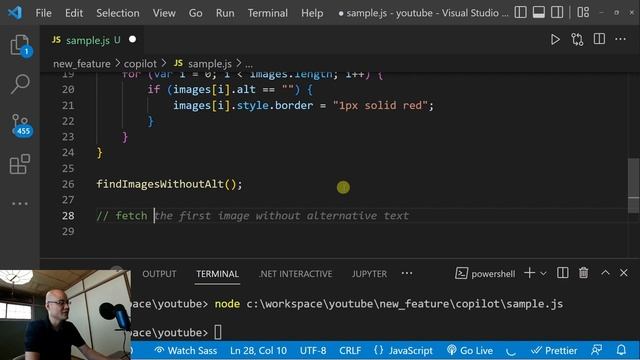The height and width of the screenshot is (360, 640).
Task: Click the Prettier status bar item
Action: tap(554, 351)
